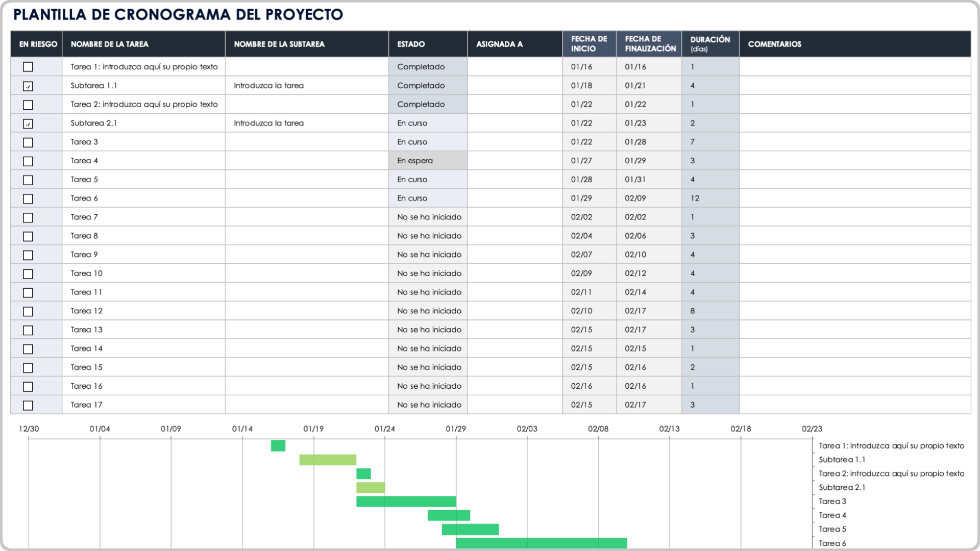The image size is (980, 551).
Task: Mark Tarea 7 as at risk
Action: pos(28,218)
